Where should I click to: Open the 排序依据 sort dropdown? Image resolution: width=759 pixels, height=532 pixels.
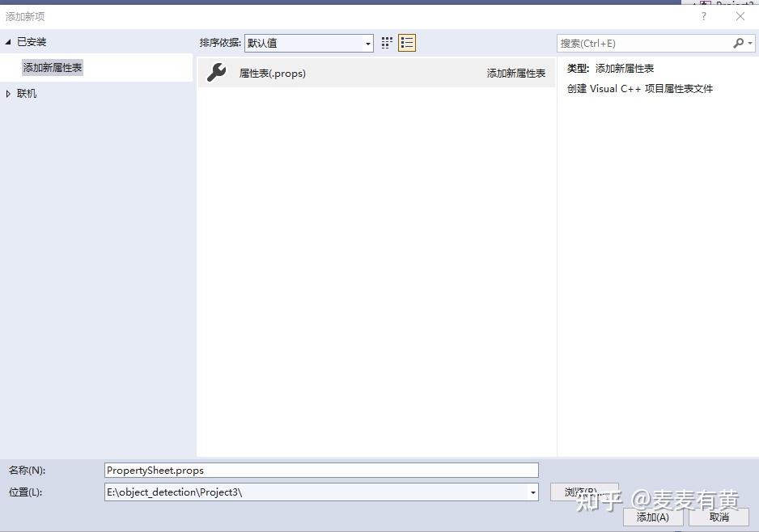pyautogui.click(x=367, y=44)
